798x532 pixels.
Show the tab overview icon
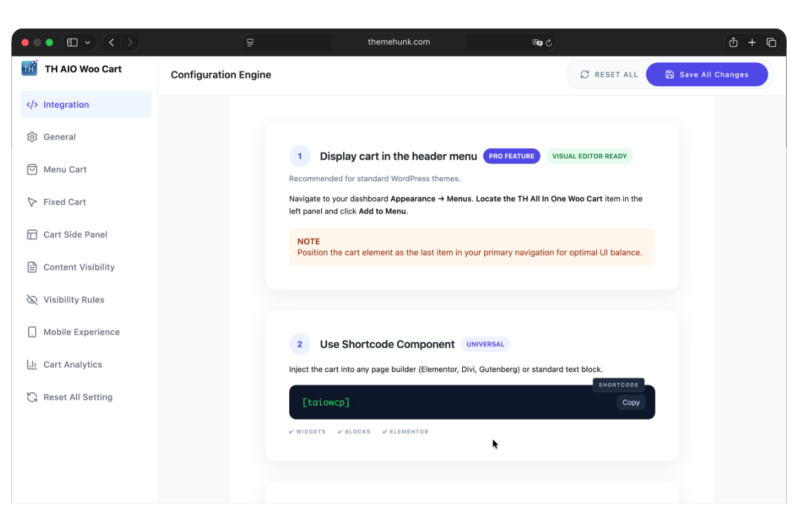(771, 43)
